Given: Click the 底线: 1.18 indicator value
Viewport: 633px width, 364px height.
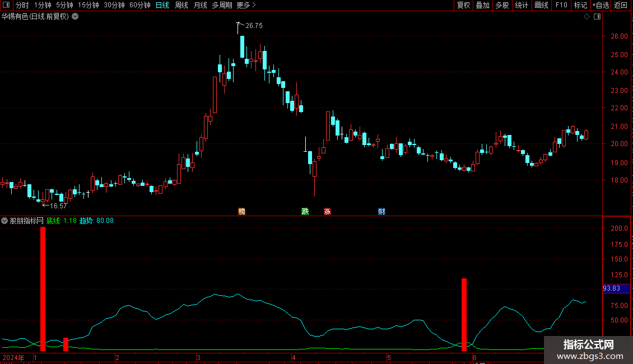Looking at the screenshot, I should 62,221.
